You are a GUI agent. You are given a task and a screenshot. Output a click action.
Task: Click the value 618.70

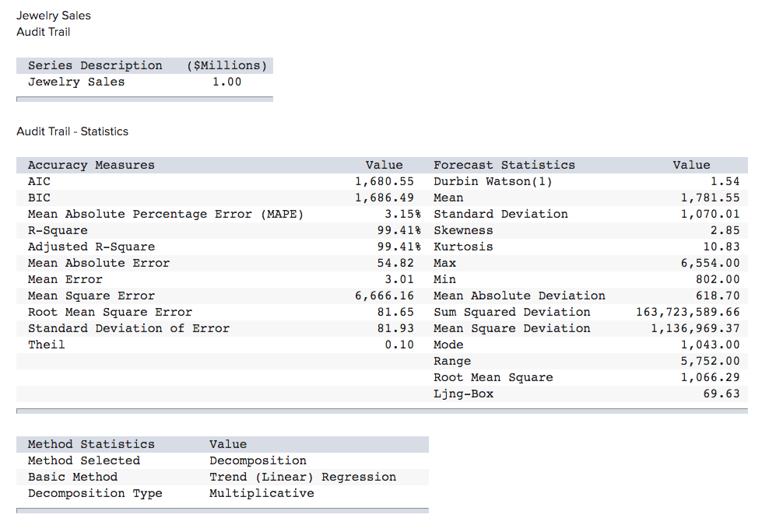click(x=718, y=296)
